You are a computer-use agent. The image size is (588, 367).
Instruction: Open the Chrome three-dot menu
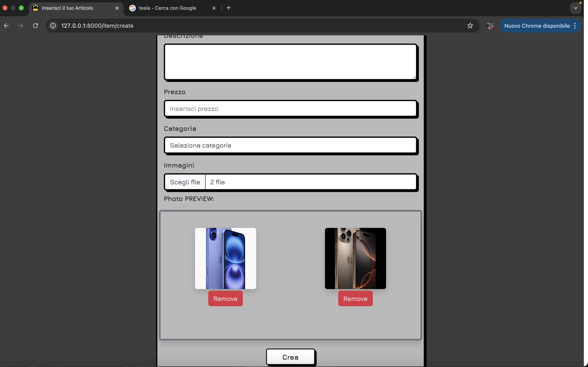click(x=575, y=26)
